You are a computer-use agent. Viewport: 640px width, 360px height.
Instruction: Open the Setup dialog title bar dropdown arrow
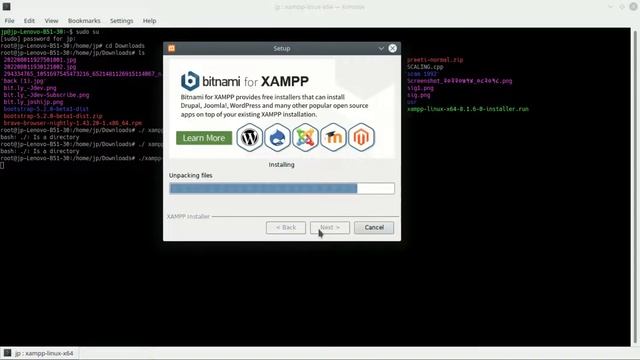(x=380, y=48)
